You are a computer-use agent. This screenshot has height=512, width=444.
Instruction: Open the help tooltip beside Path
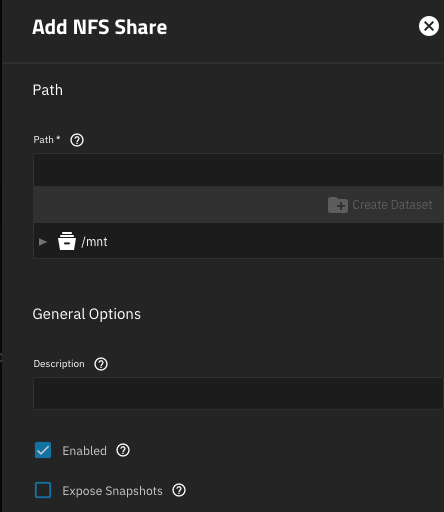[x=77, y=140]
